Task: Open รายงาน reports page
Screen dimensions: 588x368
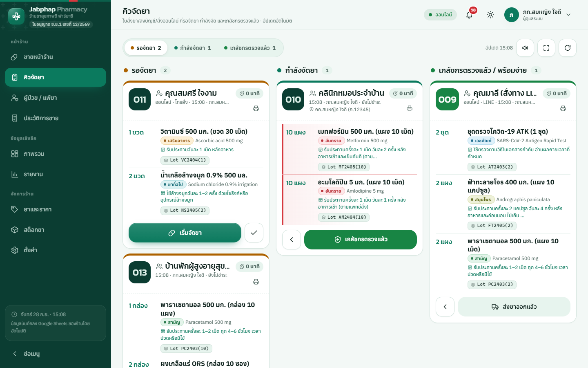Action: pyautogui.click(x=56, y=174)
